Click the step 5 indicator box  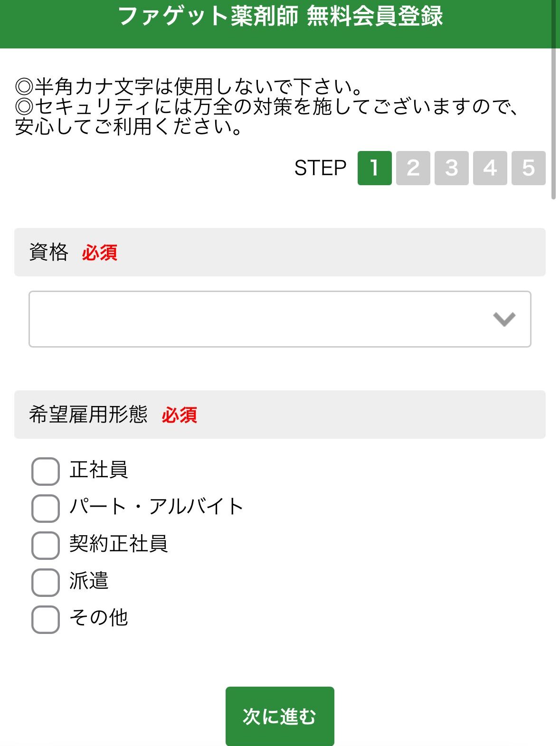click(528, 168)
